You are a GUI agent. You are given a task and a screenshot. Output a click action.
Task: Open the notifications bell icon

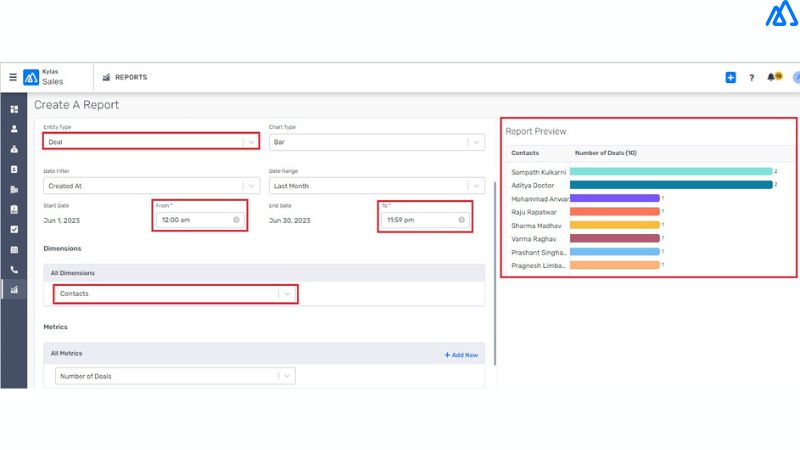(x=771, y=77)
